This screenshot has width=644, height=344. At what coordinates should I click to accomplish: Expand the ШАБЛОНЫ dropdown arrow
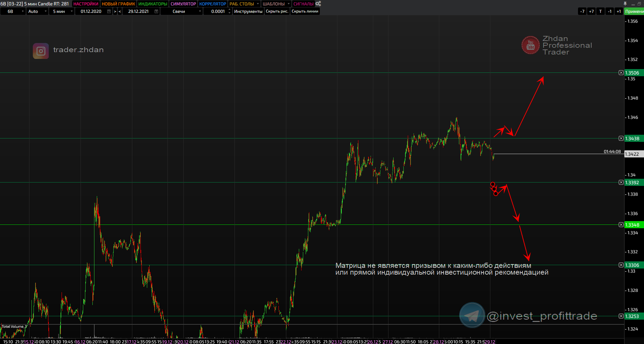289,4
